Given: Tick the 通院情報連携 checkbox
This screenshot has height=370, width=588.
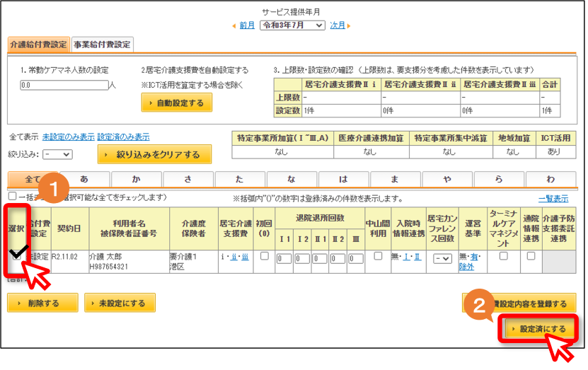Looking at the screenshot, I should coord(531,256).
